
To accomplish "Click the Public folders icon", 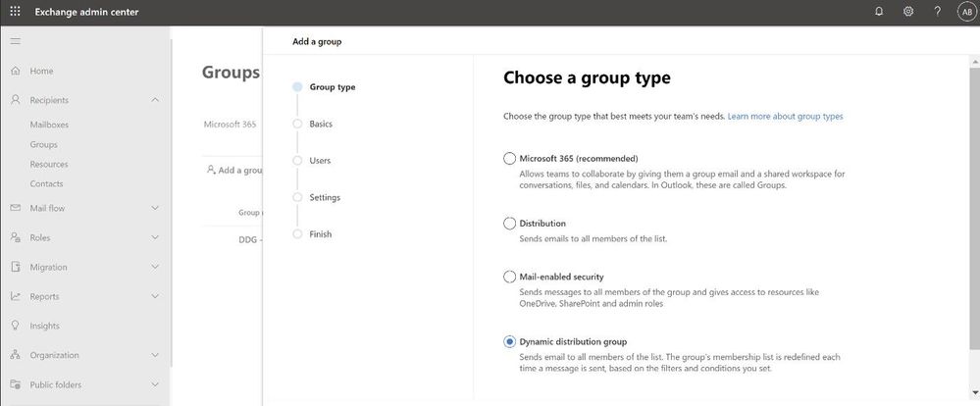I will 16,384.
